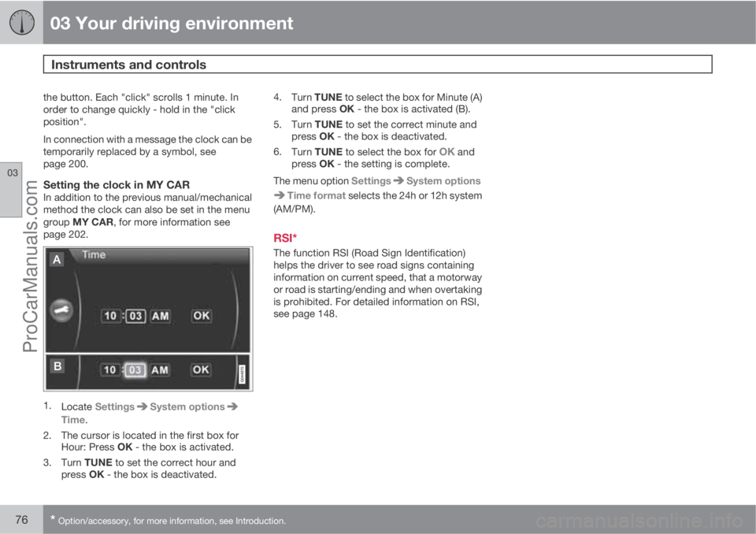Click the text 'The function RSI (Road Sign Identification)'
This screenshot has height=534, width=756.
(369, 254)
